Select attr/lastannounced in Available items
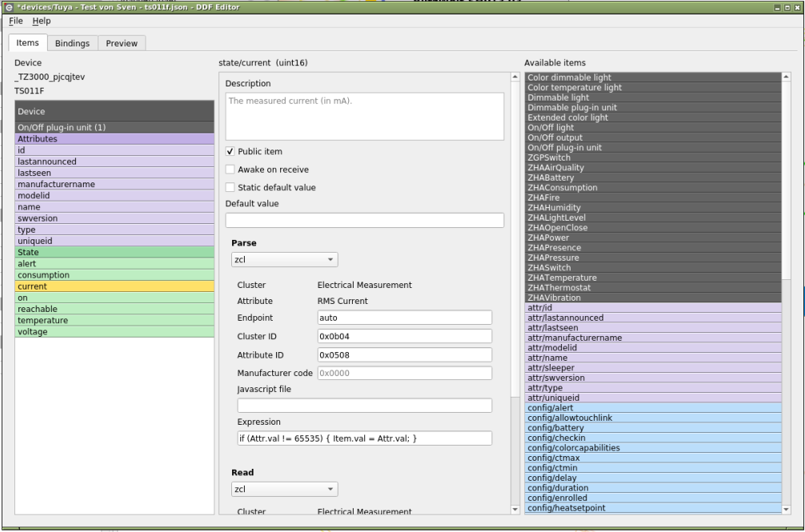 (x=653, y=318)
